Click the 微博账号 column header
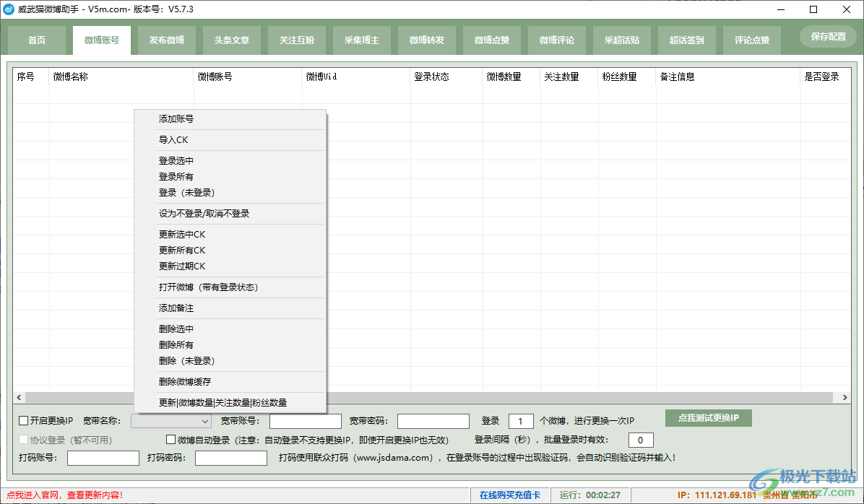Image resolution: width=864 pixels, height=504 pixels. [248, 77]
